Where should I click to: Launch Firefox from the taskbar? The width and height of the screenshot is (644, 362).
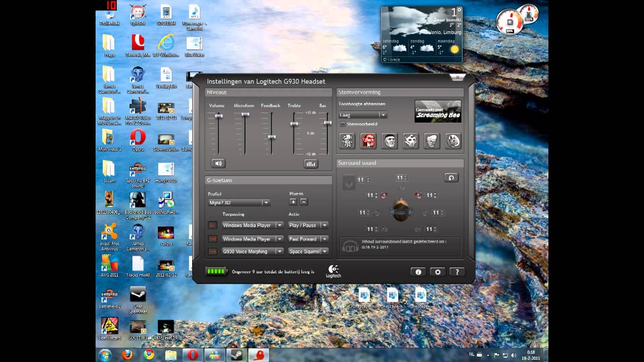click(x=127, y=355)
